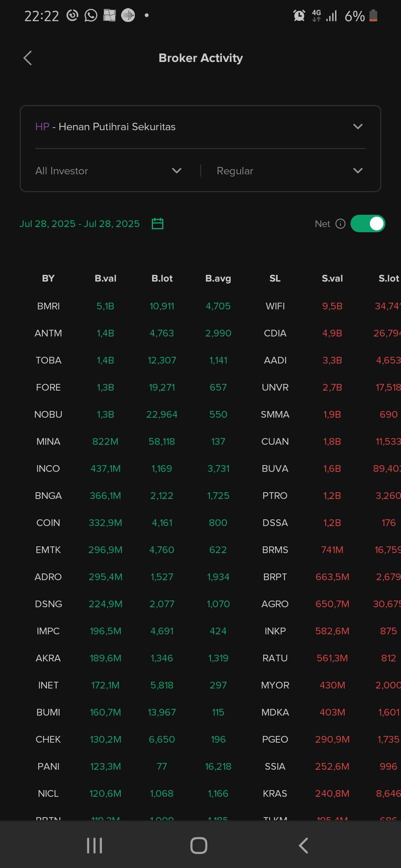Tap BMRI buy value 5,1B

(x=105, y=306)
